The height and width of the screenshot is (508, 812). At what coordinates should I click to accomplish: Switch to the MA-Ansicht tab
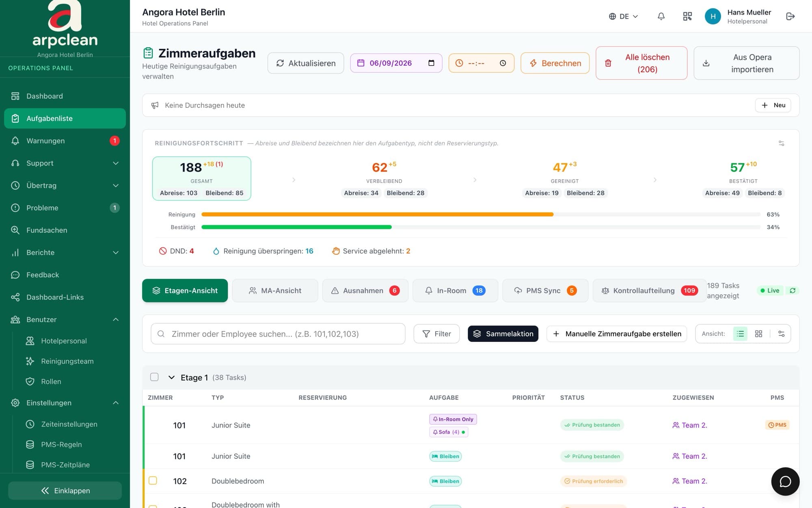(275, 291)
